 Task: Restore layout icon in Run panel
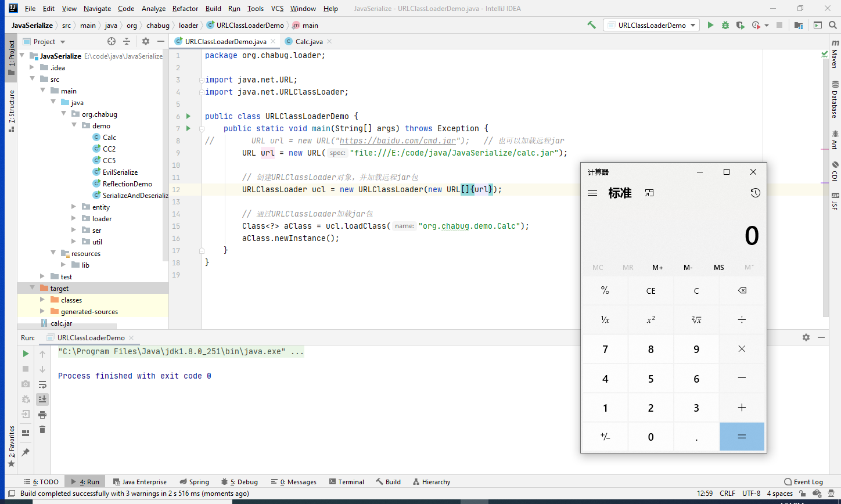click(x=26, y=433)
